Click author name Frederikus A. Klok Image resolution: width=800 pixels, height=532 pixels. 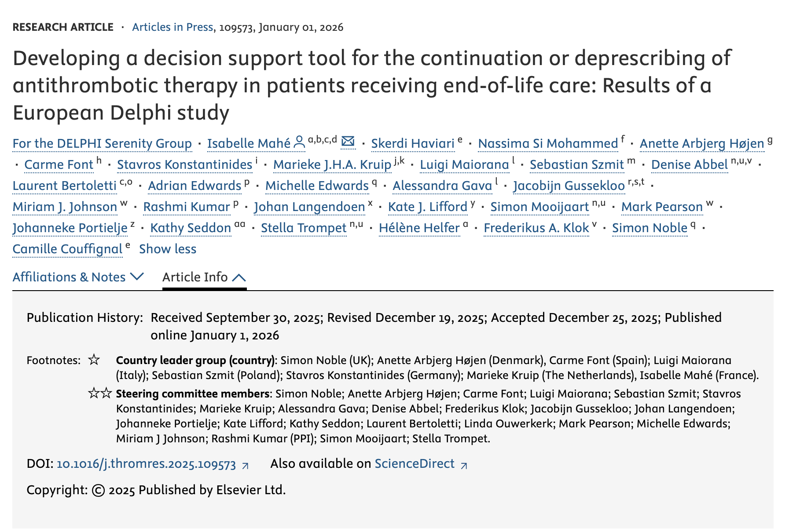tap(536, 228)
